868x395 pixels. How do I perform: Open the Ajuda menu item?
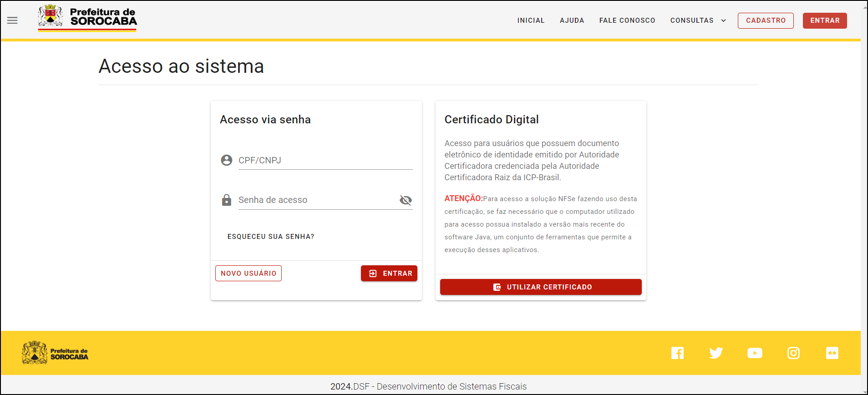[x=572, y=20]
